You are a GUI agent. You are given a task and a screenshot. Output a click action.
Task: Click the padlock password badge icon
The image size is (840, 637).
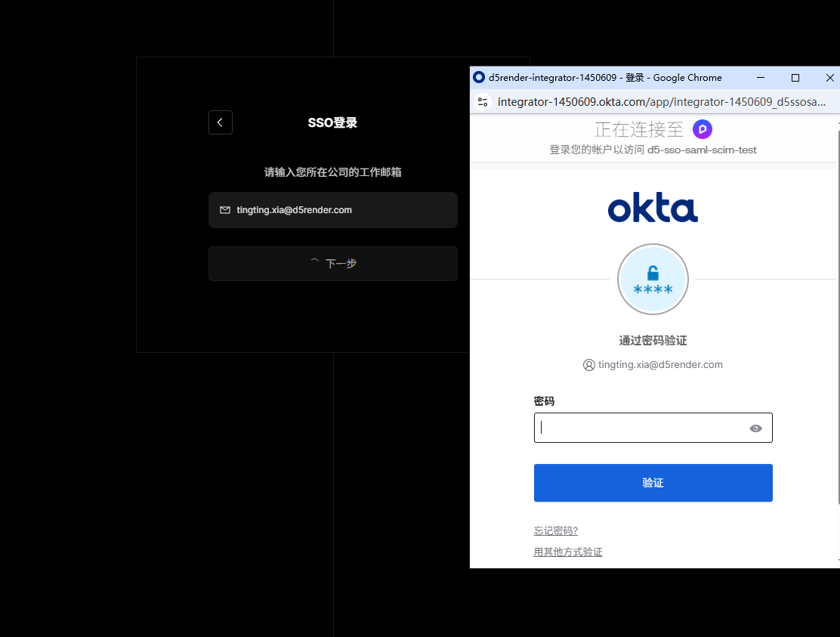pyautogui.click(x=653, y=279)
